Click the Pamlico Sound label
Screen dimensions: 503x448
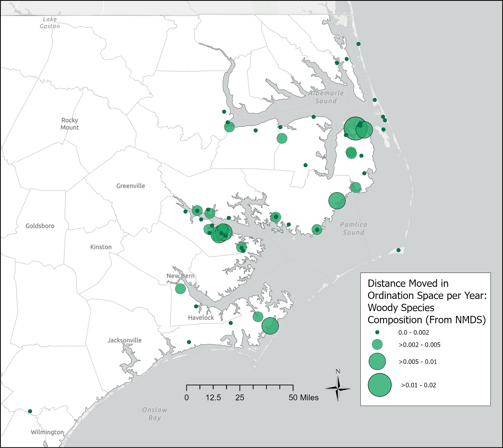pos(353,228)
